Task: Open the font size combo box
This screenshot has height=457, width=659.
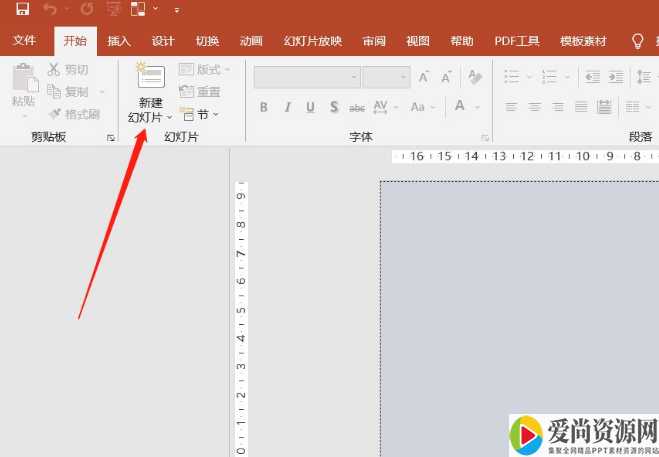Action: pyautogui.click(x=386, y=77)
